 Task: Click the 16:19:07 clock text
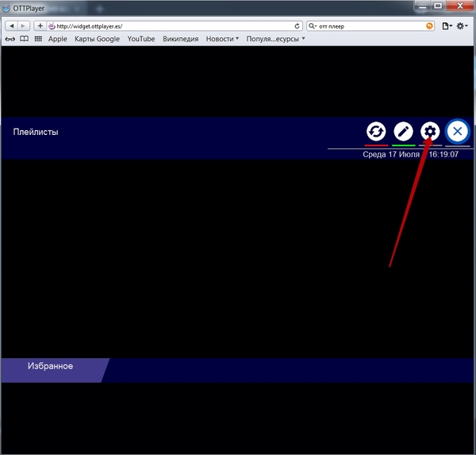tap(443, 154)
